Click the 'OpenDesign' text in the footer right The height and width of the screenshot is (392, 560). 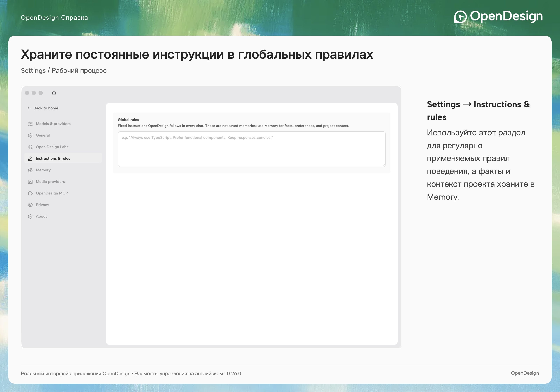pos(525,373)
